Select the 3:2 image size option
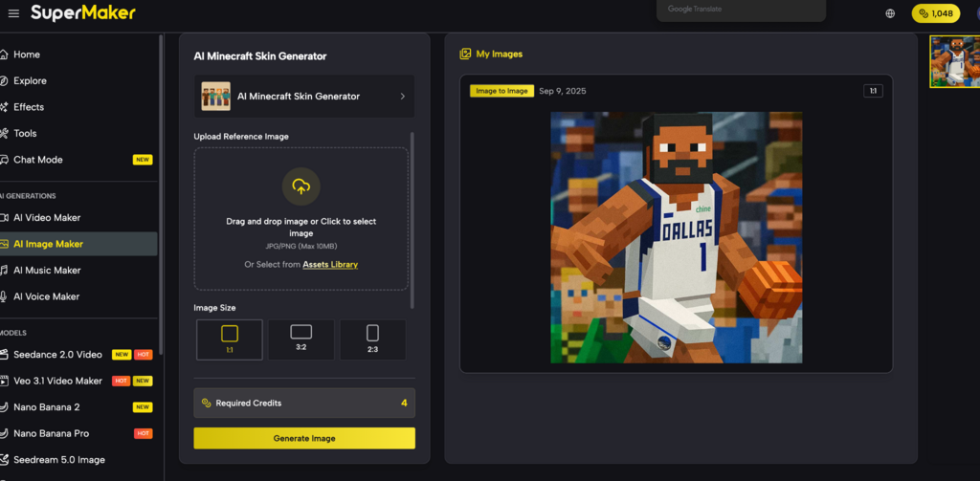Viewport: 980px width, 481px height. point(301,339)
